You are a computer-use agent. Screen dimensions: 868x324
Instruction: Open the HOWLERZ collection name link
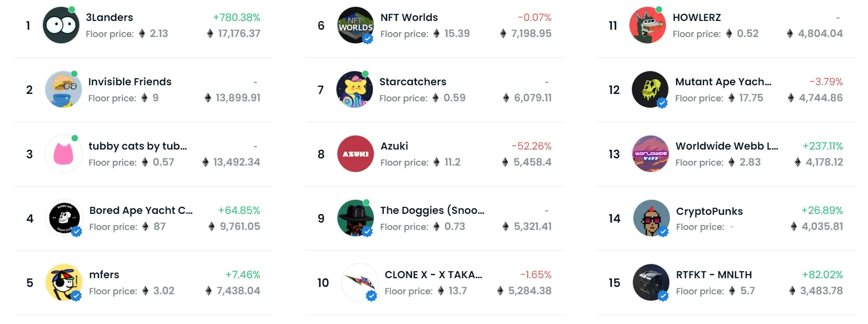coord(697,17)
